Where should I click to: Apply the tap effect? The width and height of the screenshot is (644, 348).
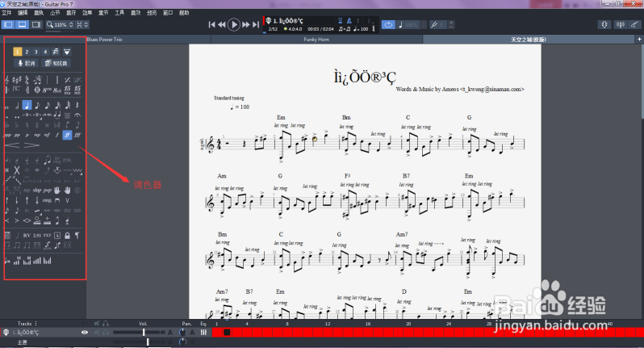[x=27, y=191]
